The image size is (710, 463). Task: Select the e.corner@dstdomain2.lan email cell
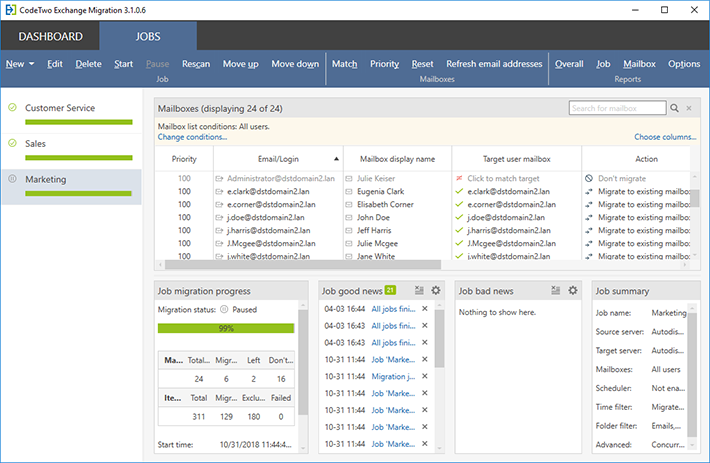(x=271, y=205)
